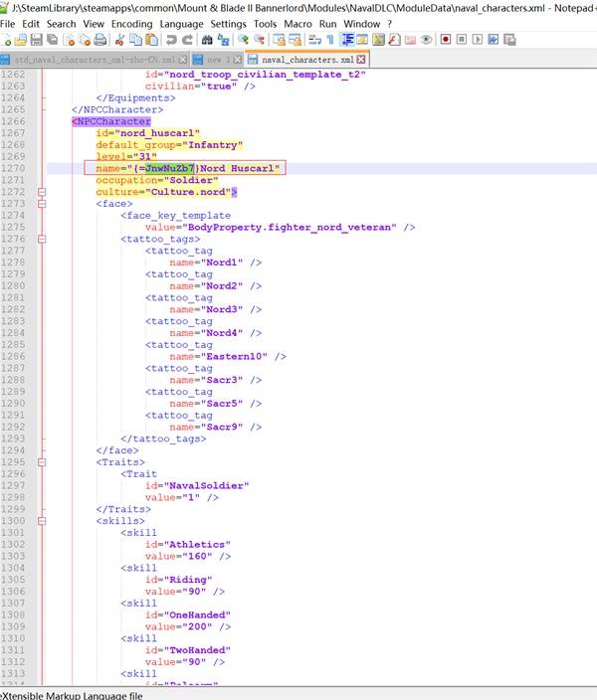Image resolution: width=597 pixels, height=700 pixels.
Task: Start macro recording with the red record icon
Action: (x=446, y=40)
